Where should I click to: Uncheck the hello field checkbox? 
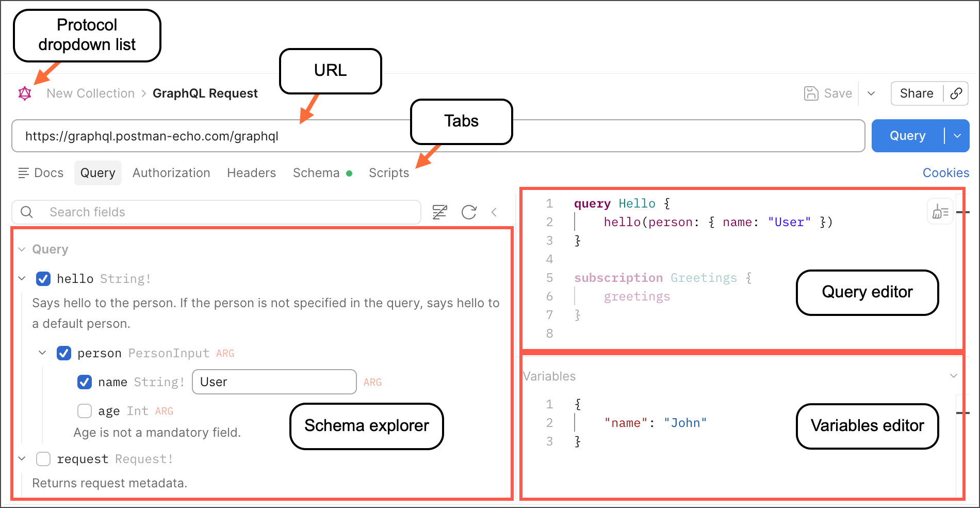(43, 279)
